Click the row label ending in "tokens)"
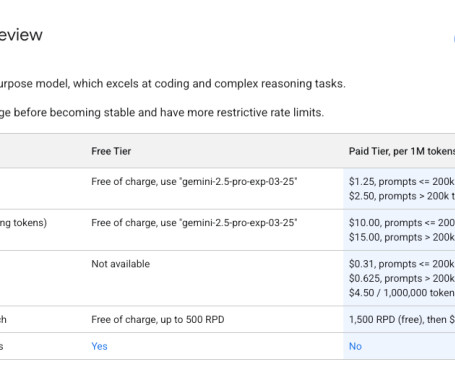Viewport: 455px width, 380px height. [x=23, y=223]
